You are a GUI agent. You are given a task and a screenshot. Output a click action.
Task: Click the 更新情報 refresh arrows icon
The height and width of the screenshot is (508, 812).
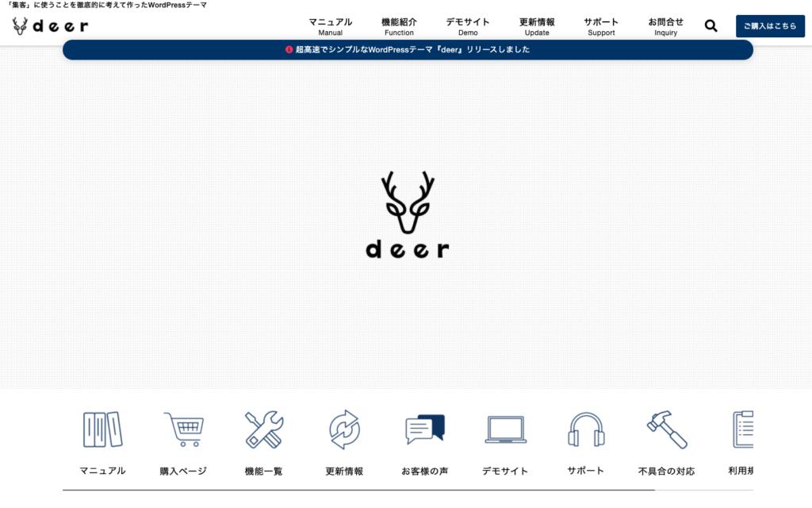(x=344, y=429)
